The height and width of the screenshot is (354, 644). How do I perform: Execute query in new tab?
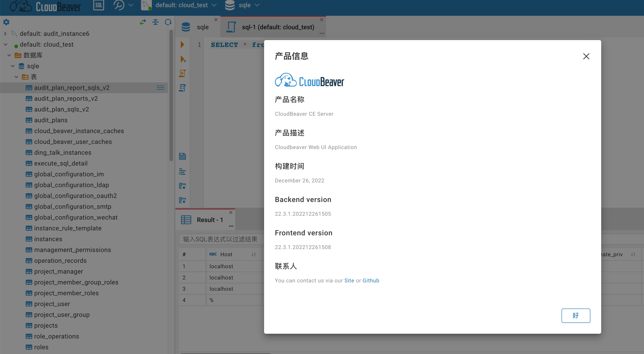[183, 59]
